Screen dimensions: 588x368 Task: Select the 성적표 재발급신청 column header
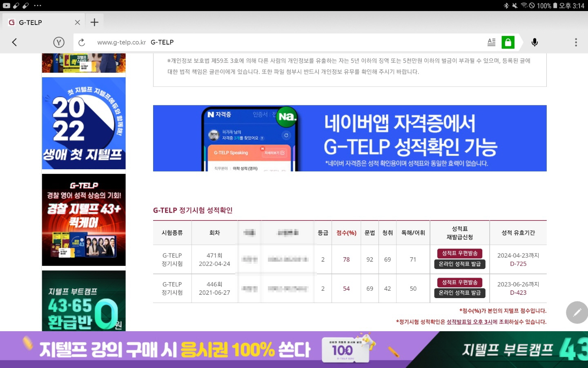click(x=459, y=233)
